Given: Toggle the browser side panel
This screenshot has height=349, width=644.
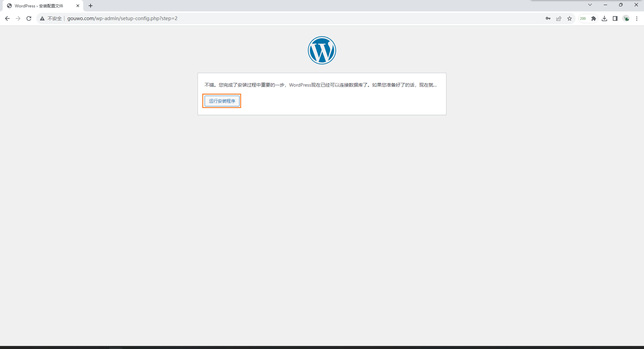Looking at the screenshot, I should pos(615,18).
